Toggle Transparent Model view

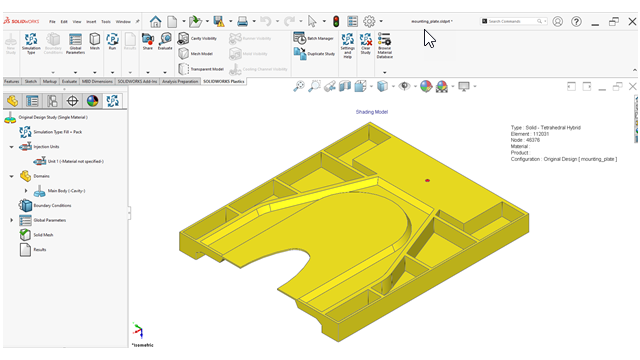tap(201, 69)
